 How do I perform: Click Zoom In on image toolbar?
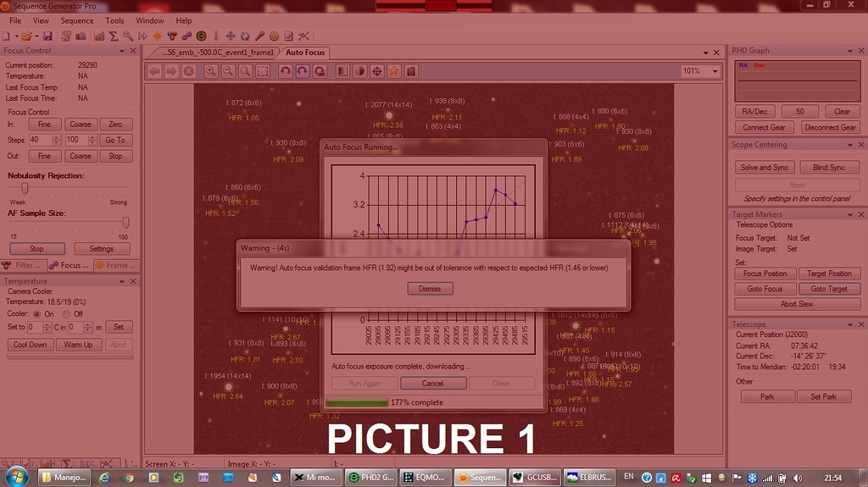tap(210, 71)
